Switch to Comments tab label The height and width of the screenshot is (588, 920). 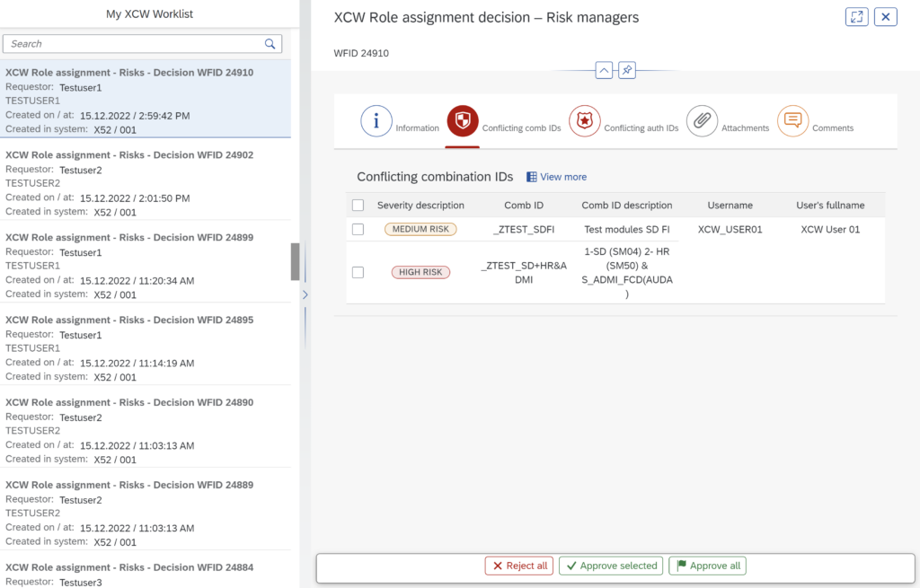click(x=833, y=127)
